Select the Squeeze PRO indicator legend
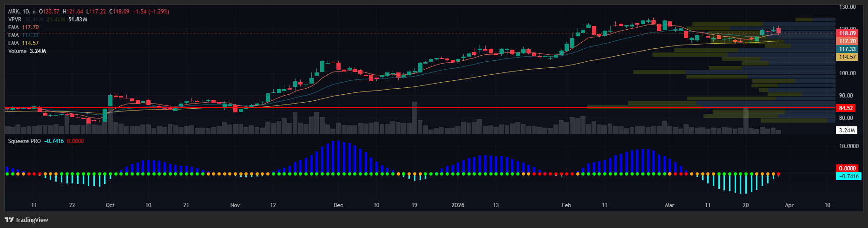868x228 pixels. [x=24, y=141]
